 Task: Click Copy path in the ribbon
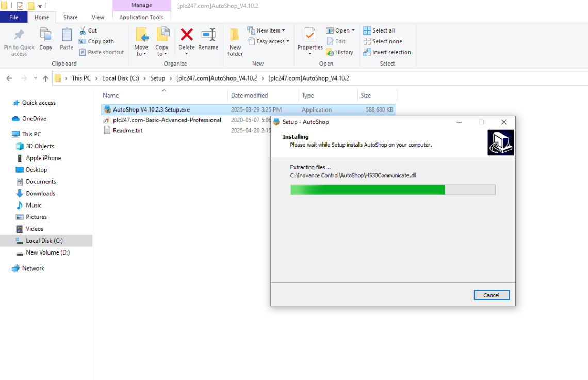(x=96, y=41)
